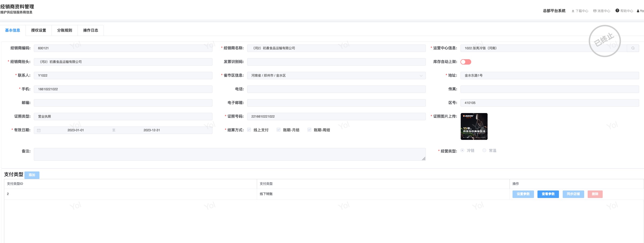Select the 常温 radio button
Image resolution: width=644 pixels, height=243 pixels.
coord(484,151)
